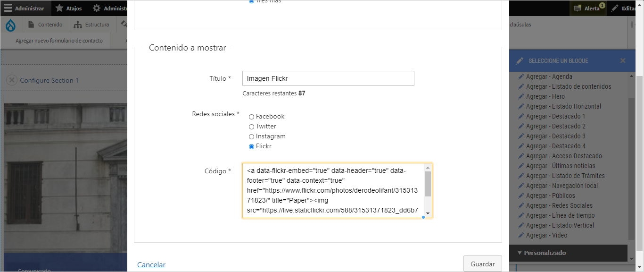
Task: Open the Administrar hamburger menu icon
Action: [8, 8]
